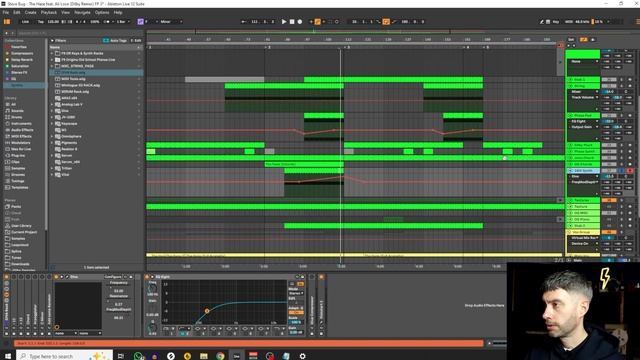Toggle the EQ Eight device activator
The height and width of the screenshot is (360, 640).
tap(147, 277)
